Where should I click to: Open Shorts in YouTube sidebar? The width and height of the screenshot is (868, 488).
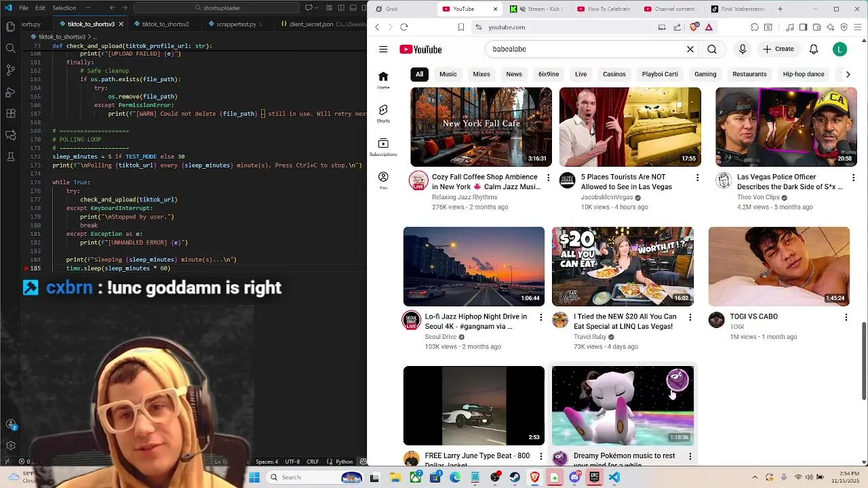click(x=383, y=114)
